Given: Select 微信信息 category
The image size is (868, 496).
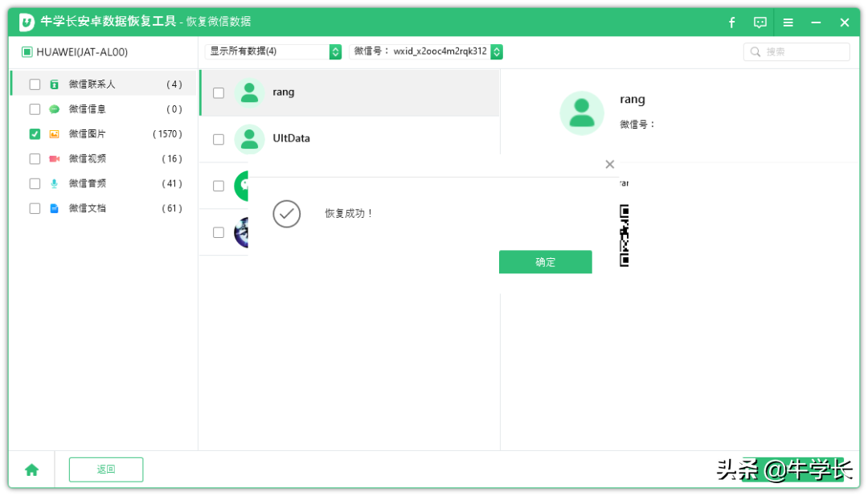Looking at the screenshot, I should [x=104, y=109].
